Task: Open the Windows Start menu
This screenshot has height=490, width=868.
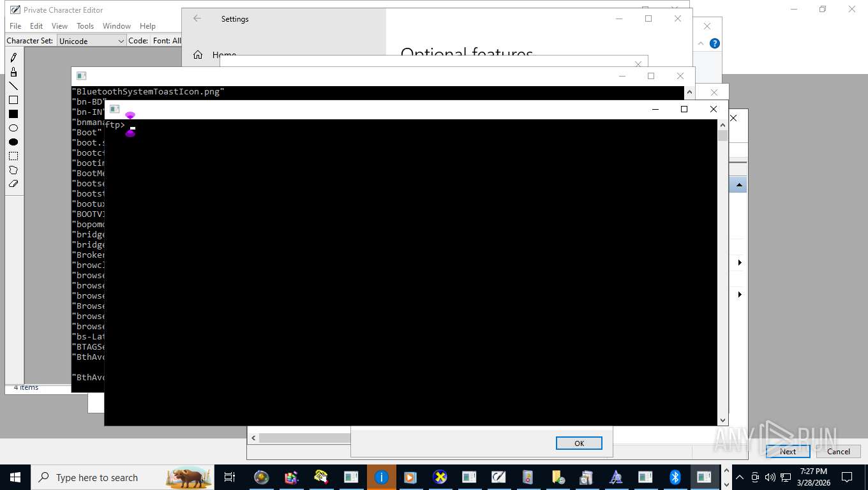Action: pyautogui.click(x=15, y=477)
